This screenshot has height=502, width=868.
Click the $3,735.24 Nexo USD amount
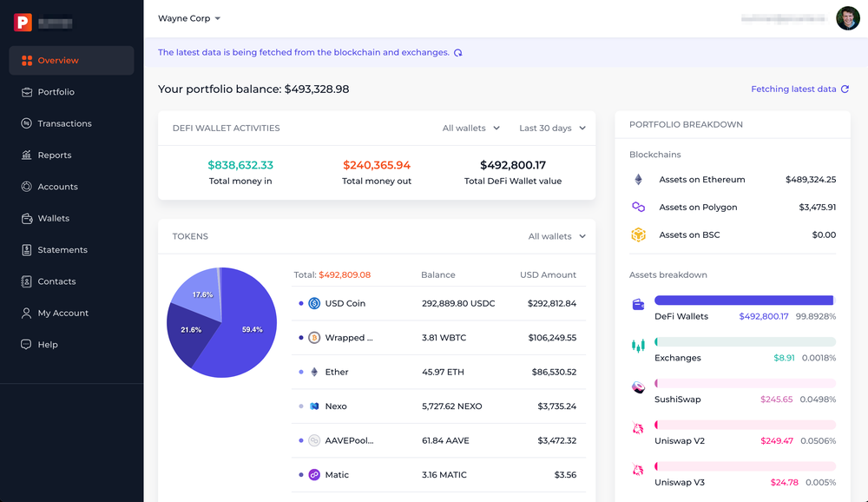tap(557, 406)
